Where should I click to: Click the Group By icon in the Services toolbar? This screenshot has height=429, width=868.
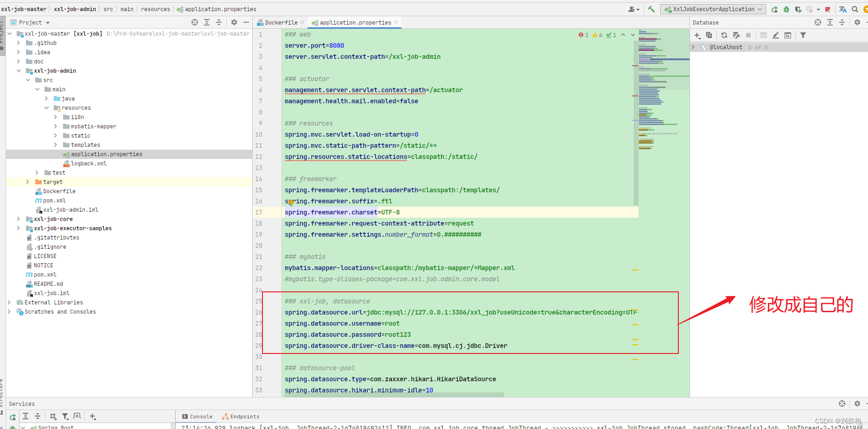pos(53,416)
